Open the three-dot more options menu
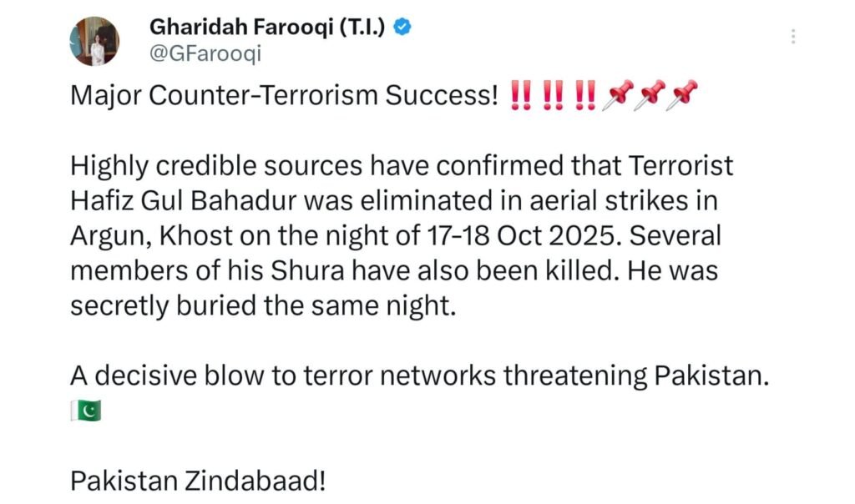The width and height of the screenshot is (855, 504). 792,37
